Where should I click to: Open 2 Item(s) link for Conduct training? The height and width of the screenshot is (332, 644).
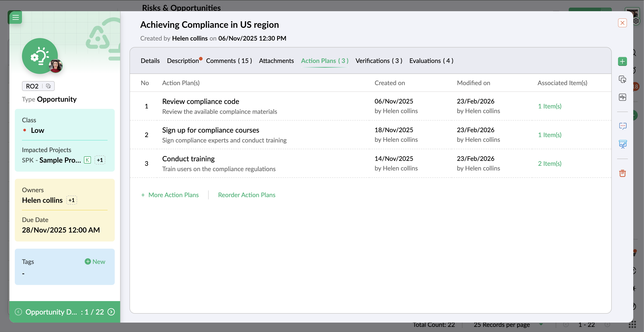click(x=549, y=164)
